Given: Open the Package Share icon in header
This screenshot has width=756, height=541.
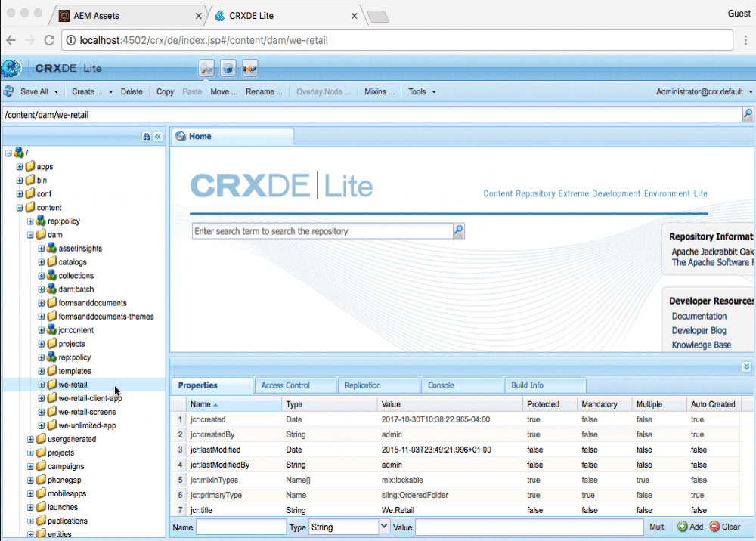Looking at the screenshot, I should [x=249, y=69].
